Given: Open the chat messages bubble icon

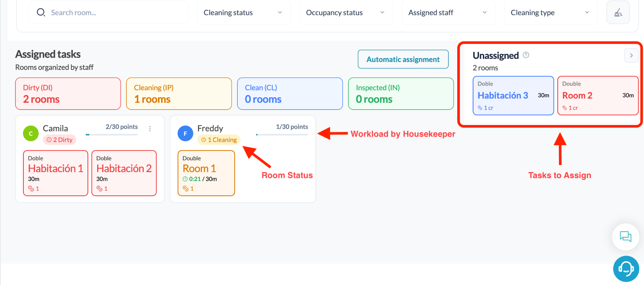Looking at the screenshot, I should pos(625,237).
